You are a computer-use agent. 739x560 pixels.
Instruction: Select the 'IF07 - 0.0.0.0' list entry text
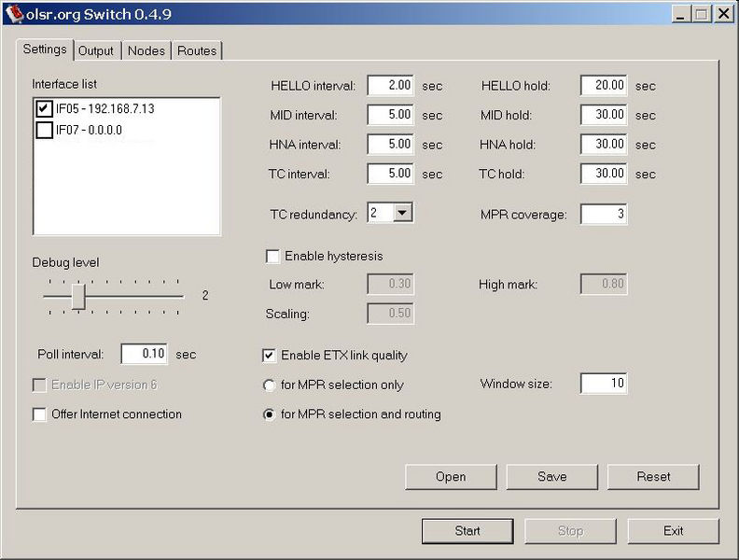tap(89, 130)
